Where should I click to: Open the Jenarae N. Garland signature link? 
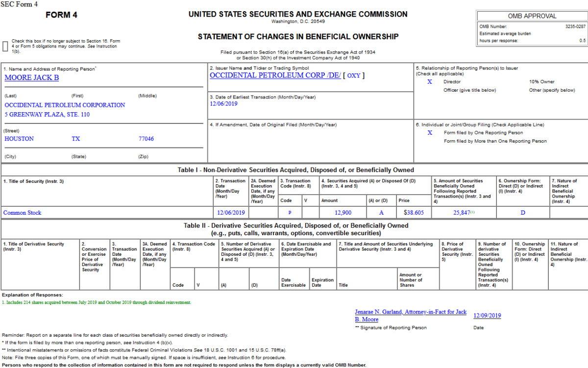[x=411, y=316]
